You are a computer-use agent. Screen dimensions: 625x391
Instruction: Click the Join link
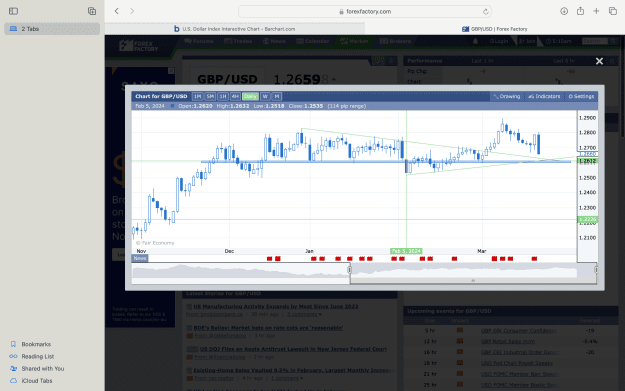527,41
